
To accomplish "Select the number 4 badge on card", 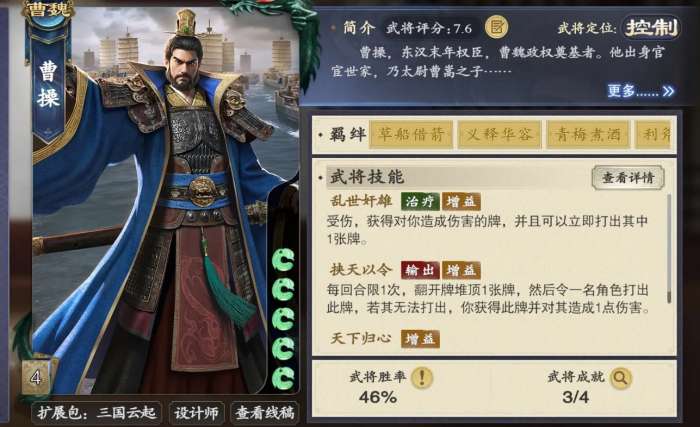I will pyautogui.click(x=36, y=378).
